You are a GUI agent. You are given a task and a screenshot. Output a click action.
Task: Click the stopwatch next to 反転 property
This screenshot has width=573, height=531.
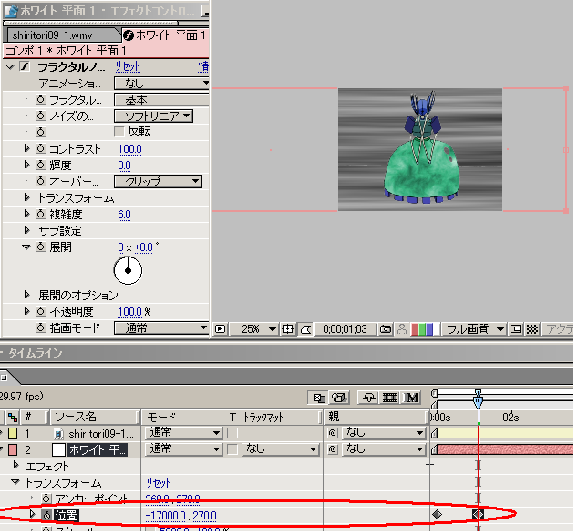tap(41, 132)
